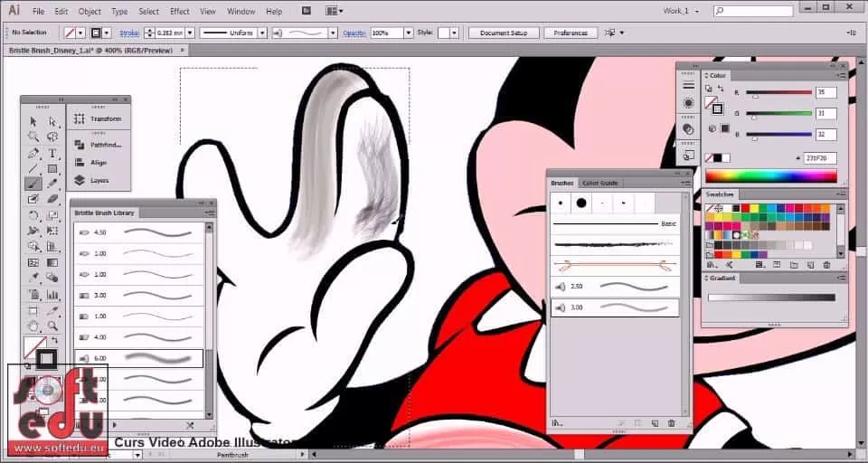Open the Work_1 workspace switcher

click(x=681, y=11)
